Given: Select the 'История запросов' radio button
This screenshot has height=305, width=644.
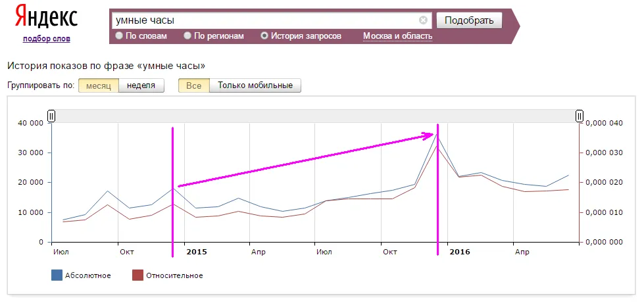Looking at the screenshot, I should [264, 36].
